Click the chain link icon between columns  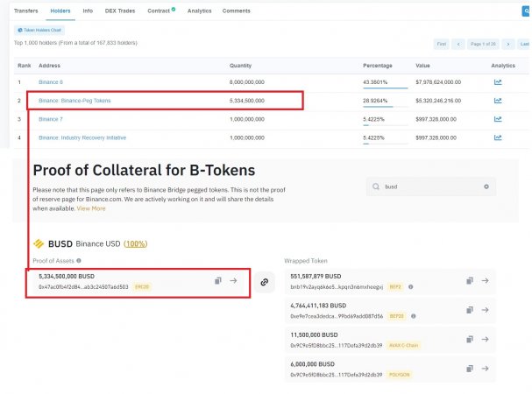point(265,282)
